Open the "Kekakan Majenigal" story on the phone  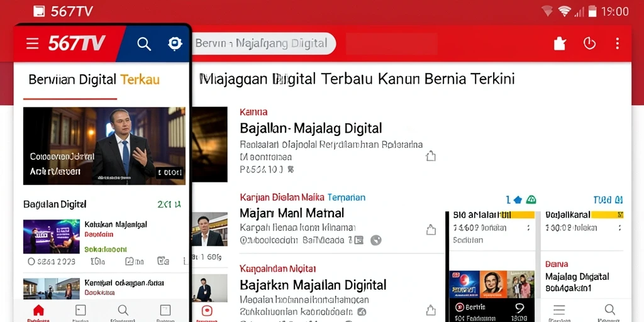click(x=116, y=225)
